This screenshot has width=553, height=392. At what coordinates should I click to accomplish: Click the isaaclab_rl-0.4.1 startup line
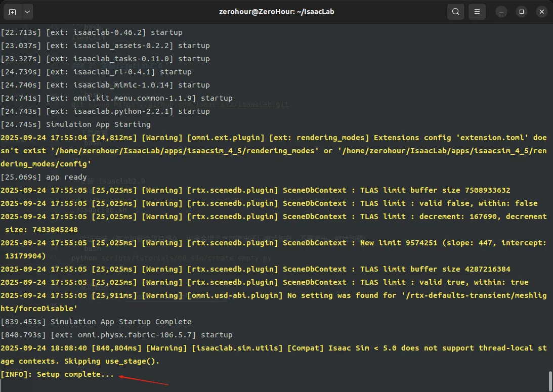(x=96, y=72)
